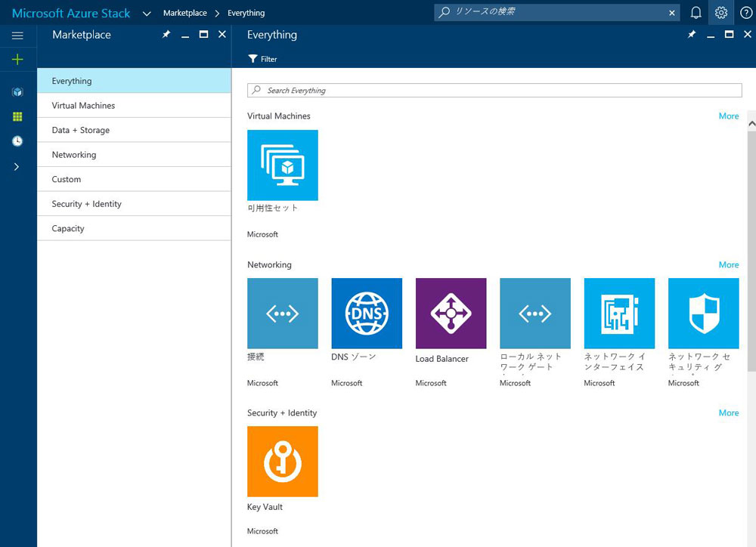Screen dimensions: 756x547
Task: Click the Filter button
Action: (x=262, y=59)
